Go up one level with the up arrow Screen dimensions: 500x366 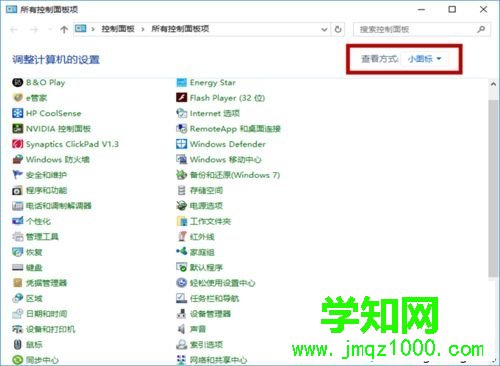click(64, 29)
